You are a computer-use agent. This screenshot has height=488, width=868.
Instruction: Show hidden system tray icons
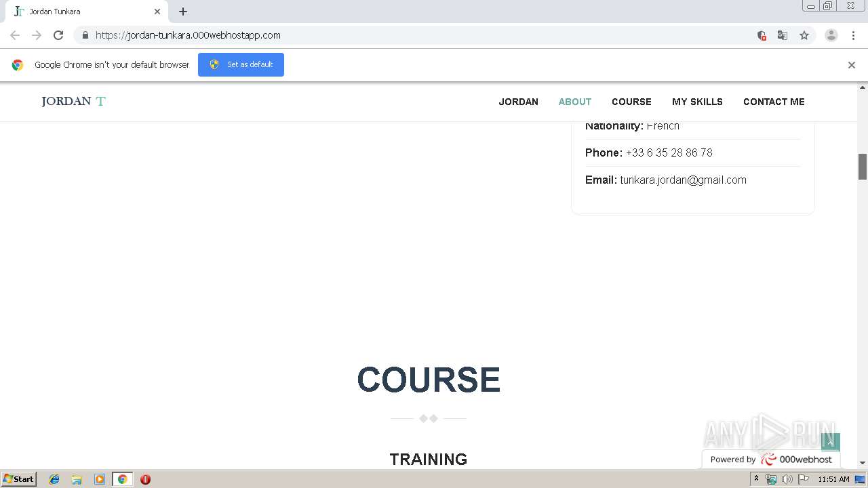point(756,479)
